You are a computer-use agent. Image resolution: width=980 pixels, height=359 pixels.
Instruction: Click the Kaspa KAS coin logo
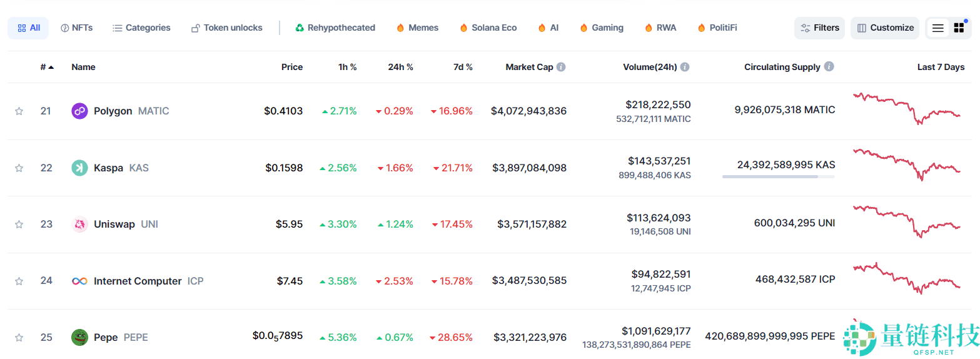coord(80,168)
